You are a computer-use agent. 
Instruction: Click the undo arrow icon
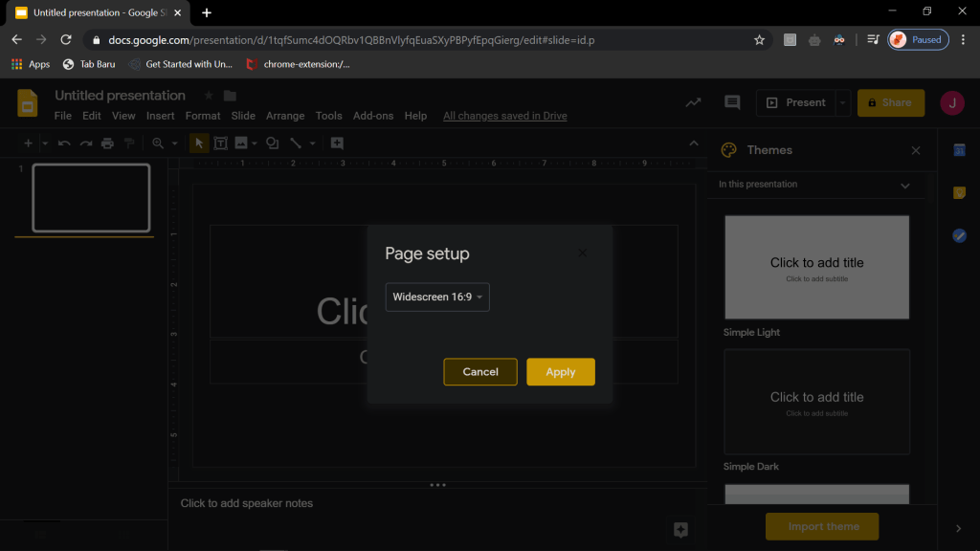(64, 143)
